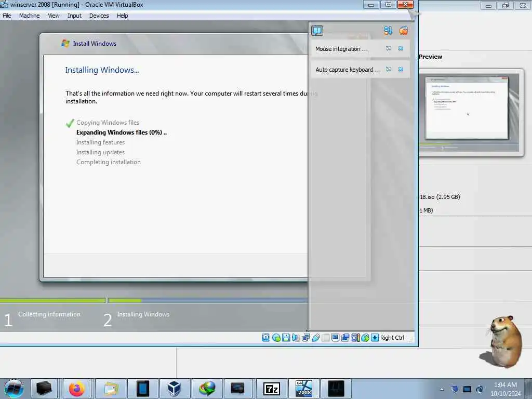Expand the Mouse integration notification text
This screenshot has height=399, width=532.
(x=341, y=49)
